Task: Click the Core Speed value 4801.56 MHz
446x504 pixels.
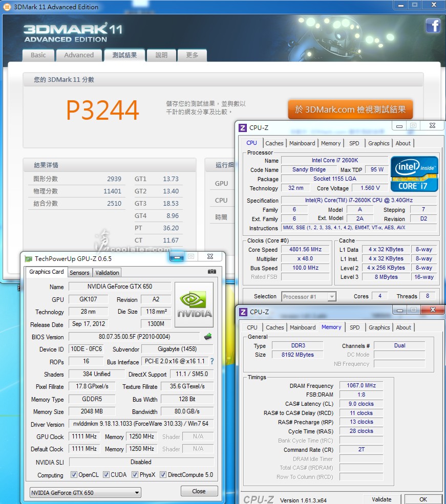Action: (305, 249)
